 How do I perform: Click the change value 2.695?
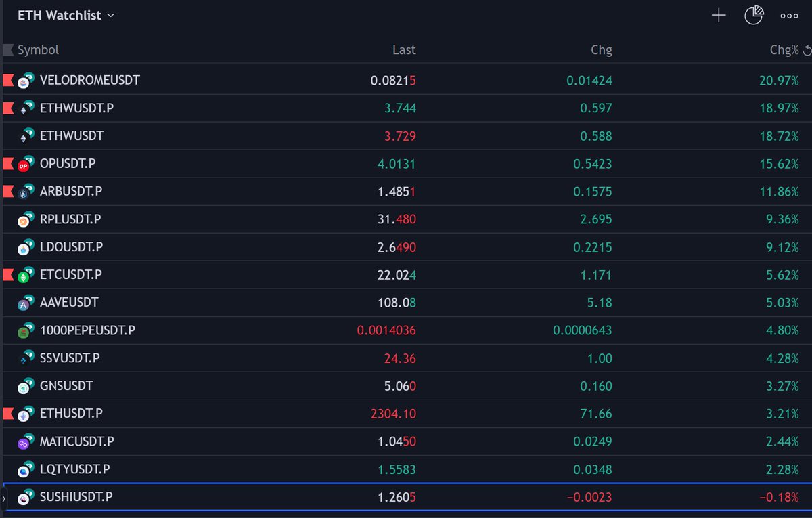[596, 219]
